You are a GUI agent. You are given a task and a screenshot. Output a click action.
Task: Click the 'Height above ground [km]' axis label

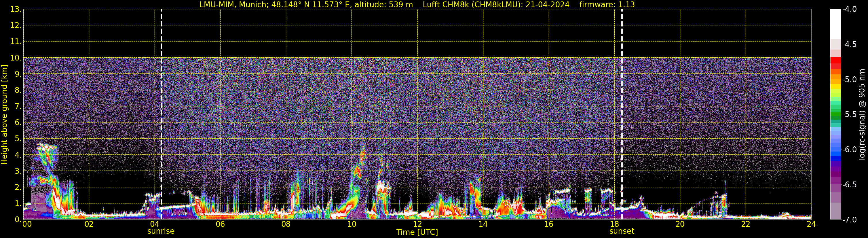(x=4, y=115)
